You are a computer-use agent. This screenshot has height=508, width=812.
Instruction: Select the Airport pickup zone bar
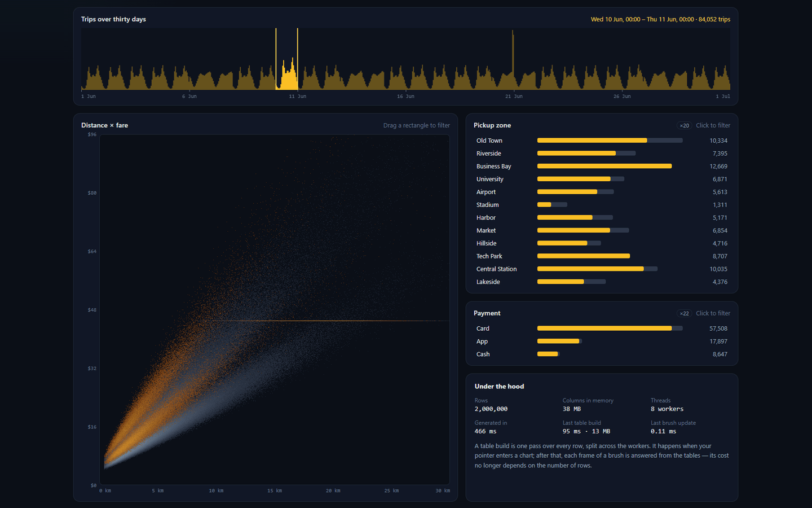coord(602,192)
